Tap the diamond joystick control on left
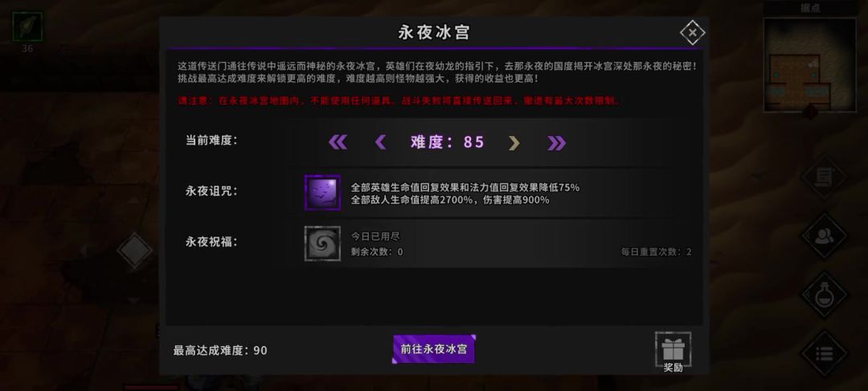Viewport: 868px width, 391px height. pos(134,250)
